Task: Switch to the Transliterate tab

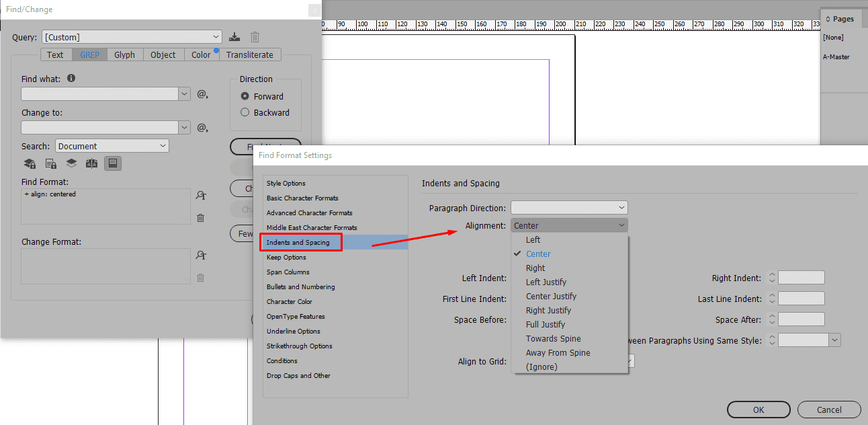Action: tap(250, 55)
